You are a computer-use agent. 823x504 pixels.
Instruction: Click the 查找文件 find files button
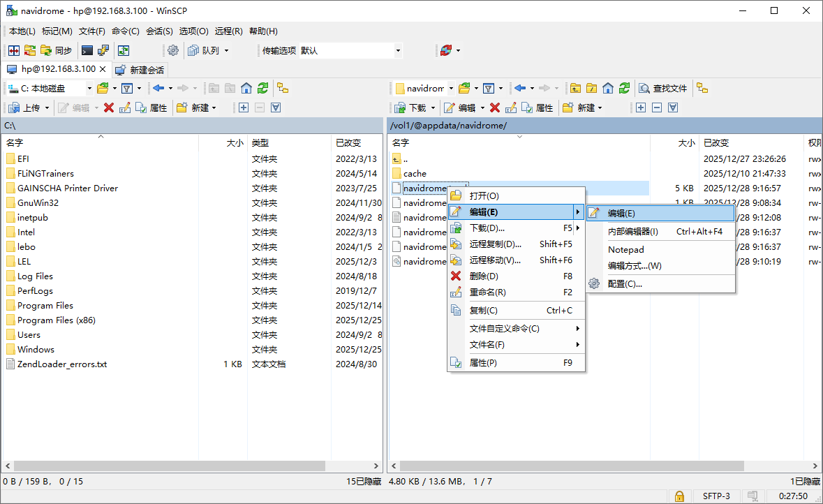point(663,88)
